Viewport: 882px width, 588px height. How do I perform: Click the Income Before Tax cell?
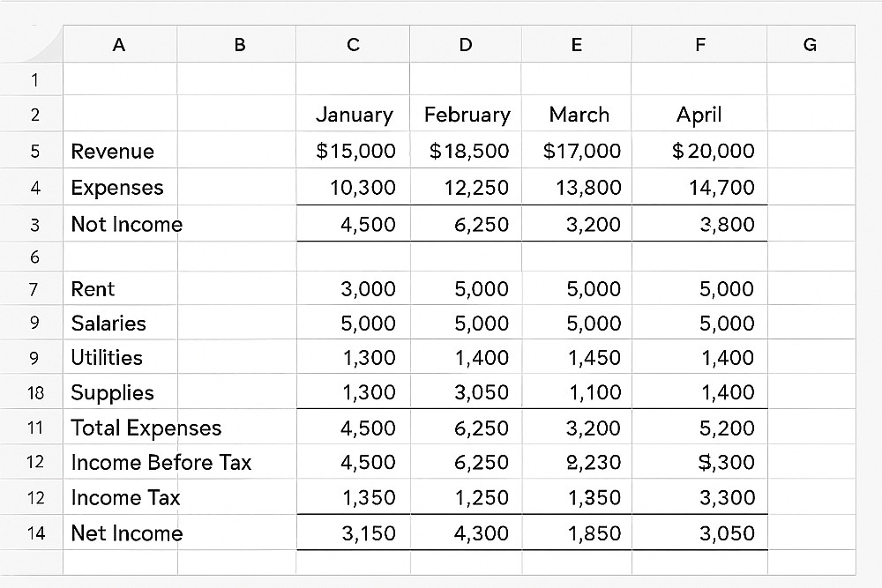[161, 463]
